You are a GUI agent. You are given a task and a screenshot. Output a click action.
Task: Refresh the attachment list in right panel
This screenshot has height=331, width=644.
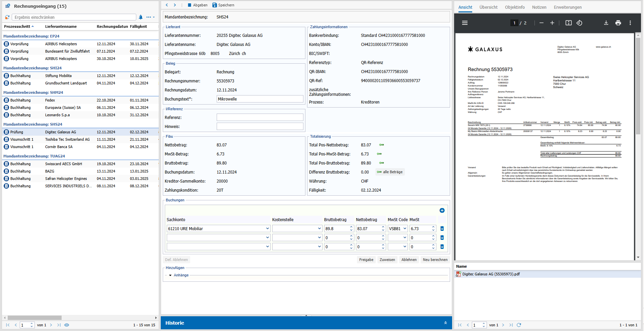click(x=519, y=325)
